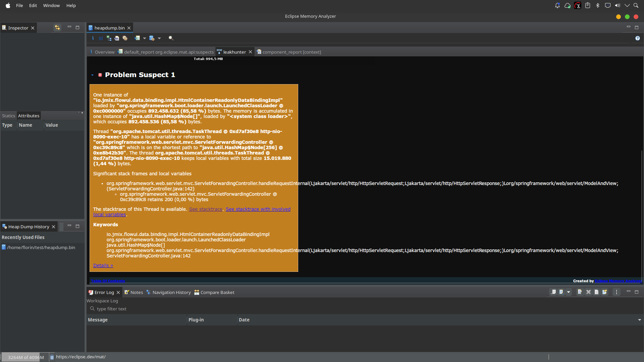Open the Compare Basket tab
644x362 pixels.
point(214,292)
